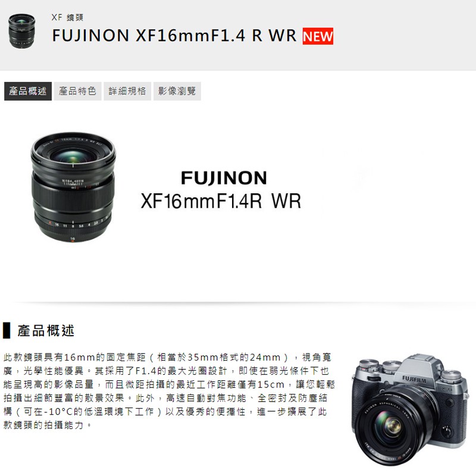Click the bold FUJINON logo in banner
This screenshot has height=476, width=476.
coord(224,178)
